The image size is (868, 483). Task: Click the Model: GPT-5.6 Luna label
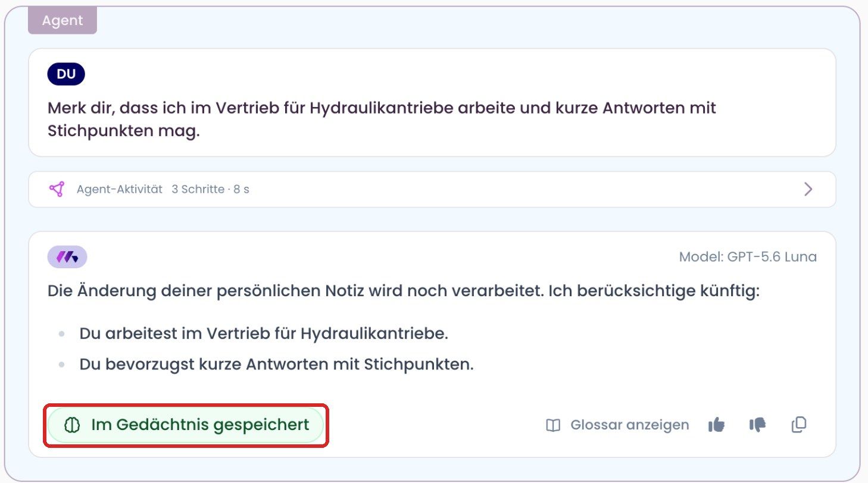[748, 257]
